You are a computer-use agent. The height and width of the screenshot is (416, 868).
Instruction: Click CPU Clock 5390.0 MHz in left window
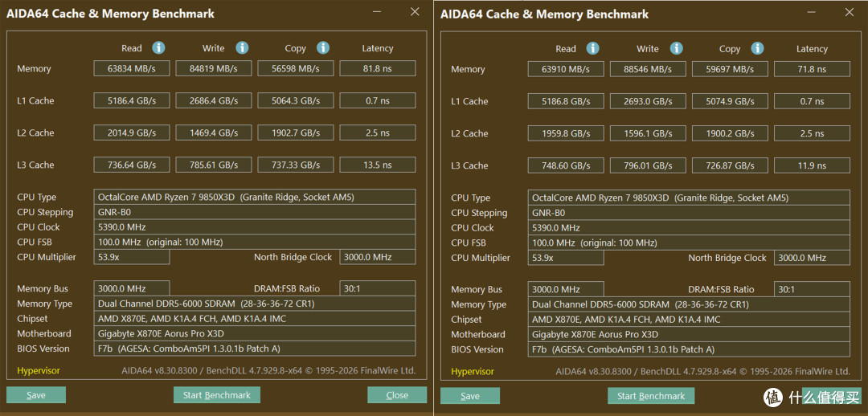pyautogui.click(x=255, y=226)
